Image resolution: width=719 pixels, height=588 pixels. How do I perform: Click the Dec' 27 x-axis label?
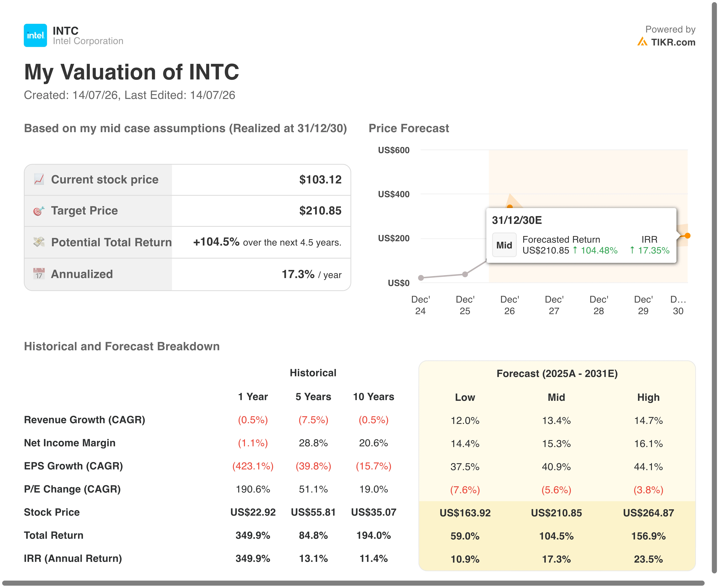(554, 305)
